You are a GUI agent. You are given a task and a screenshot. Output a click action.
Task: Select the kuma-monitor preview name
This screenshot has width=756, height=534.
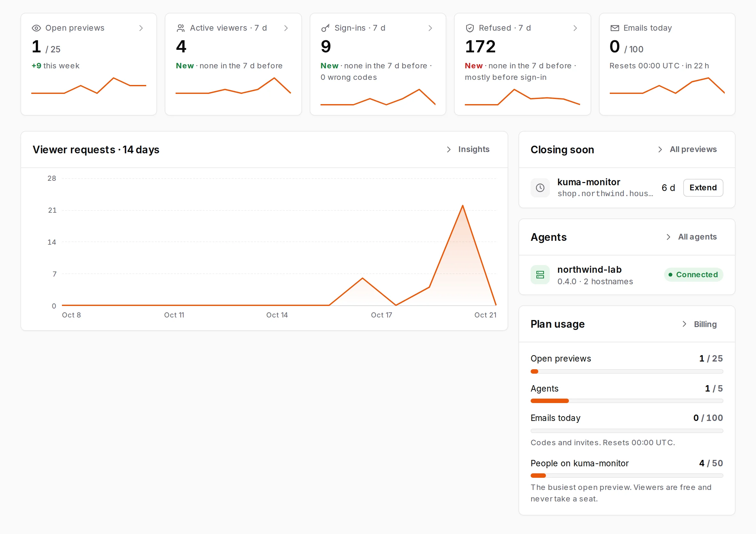pos(588,182)
